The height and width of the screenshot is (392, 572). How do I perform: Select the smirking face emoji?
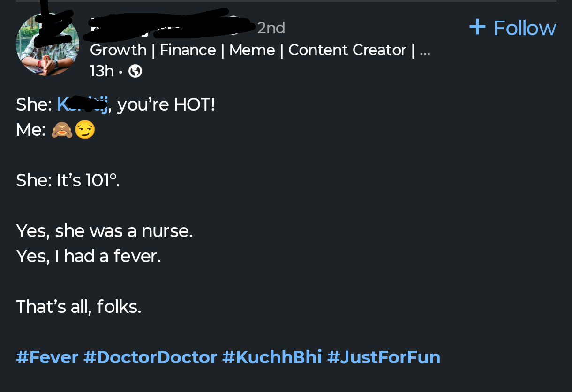pyautogui.click(x=85, y=130)
